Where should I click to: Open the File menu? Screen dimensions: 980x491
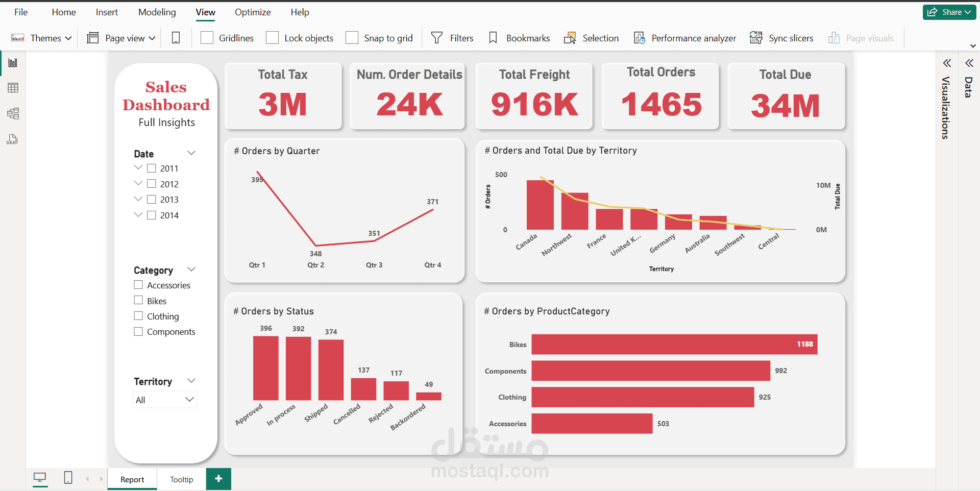[21, 12]
